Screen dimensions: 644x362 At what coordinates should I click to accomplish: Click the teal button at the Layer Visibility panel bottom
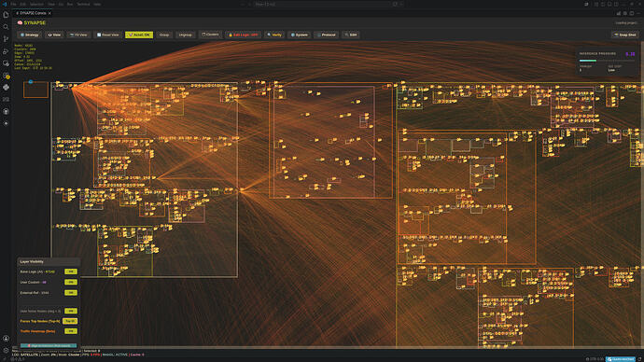(x=49, y=346)
